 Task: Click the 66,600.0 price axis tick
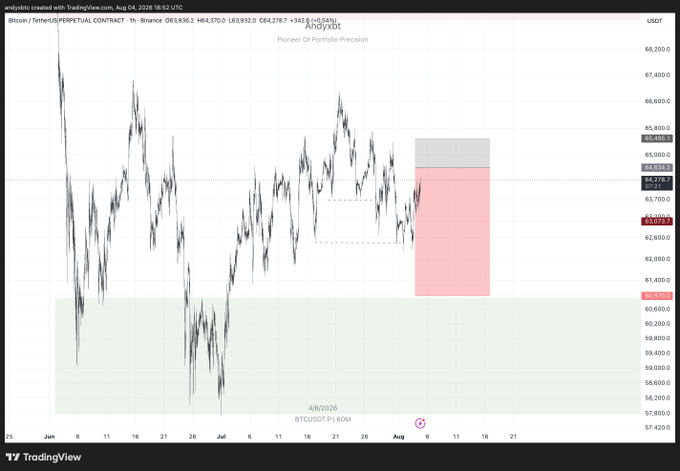pos(657,101)
